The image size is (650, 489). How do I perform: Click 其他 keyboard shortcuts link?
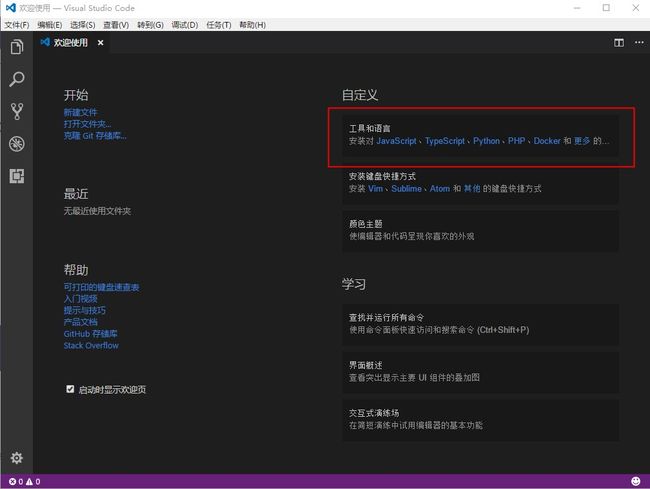(472, 189)
